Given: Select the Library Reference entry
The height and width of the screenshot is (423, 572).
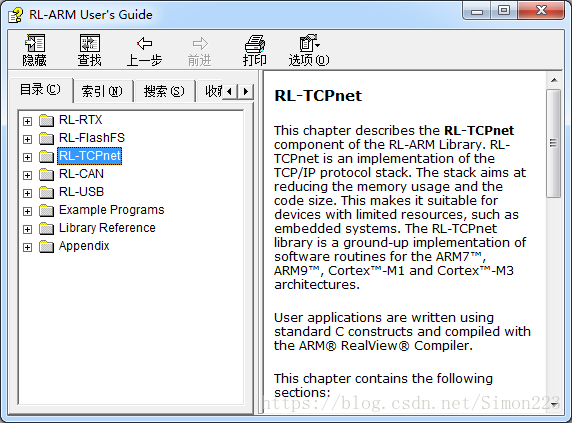Looking at the screenshot, I should (x=107, y=228).
